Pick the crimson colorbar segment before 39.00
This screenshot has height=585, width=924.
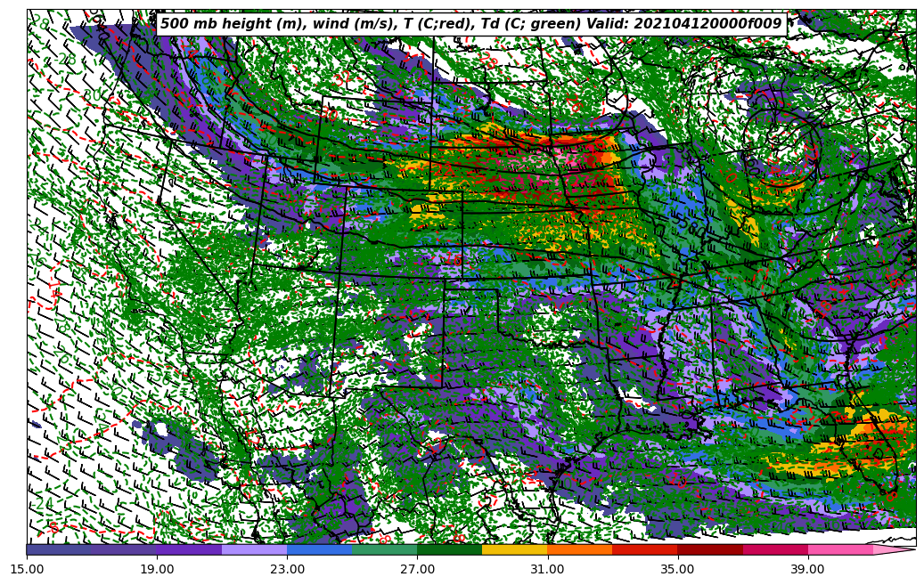tap(775, 549)
